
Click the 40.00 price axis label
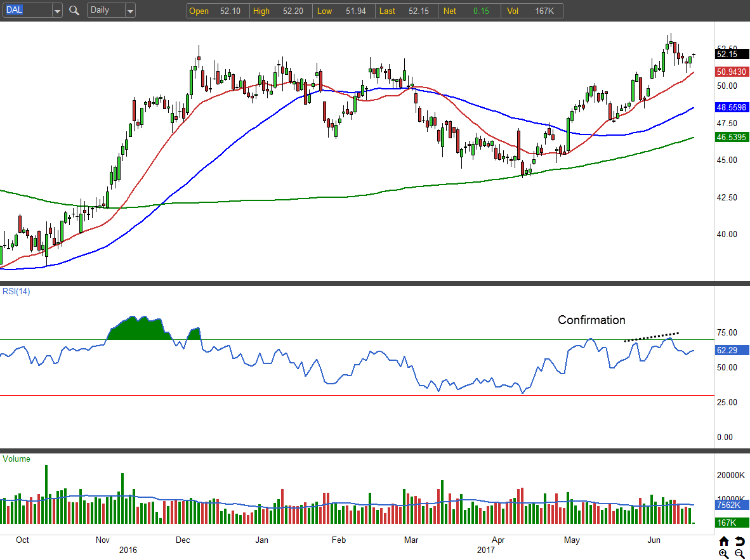727,234
